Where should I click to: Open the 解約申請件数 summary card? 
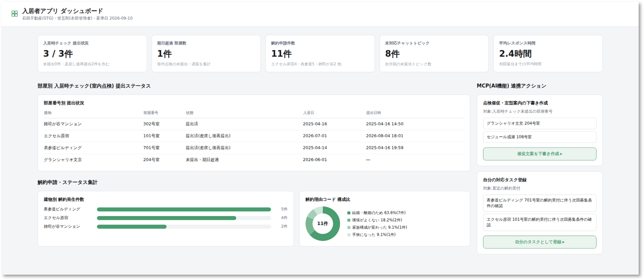(x=320, y=53)
